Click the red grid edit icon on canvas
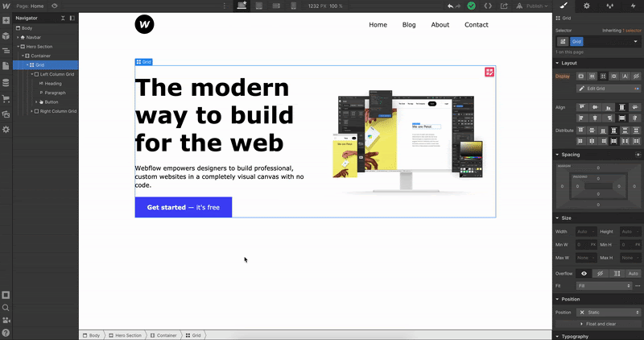This screenshot has width=644, height=340. (x=489, y=72)
